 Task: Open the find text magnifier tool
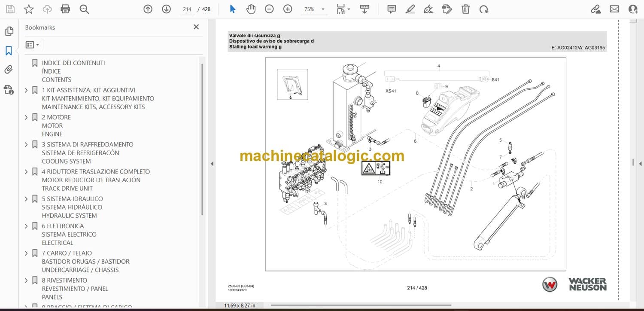point(84,9)
